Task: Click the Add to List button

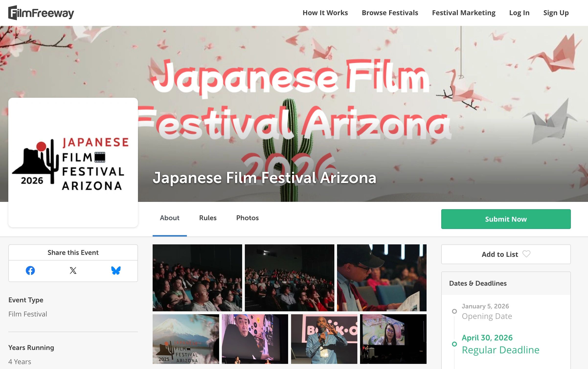Action: point(500,254)
